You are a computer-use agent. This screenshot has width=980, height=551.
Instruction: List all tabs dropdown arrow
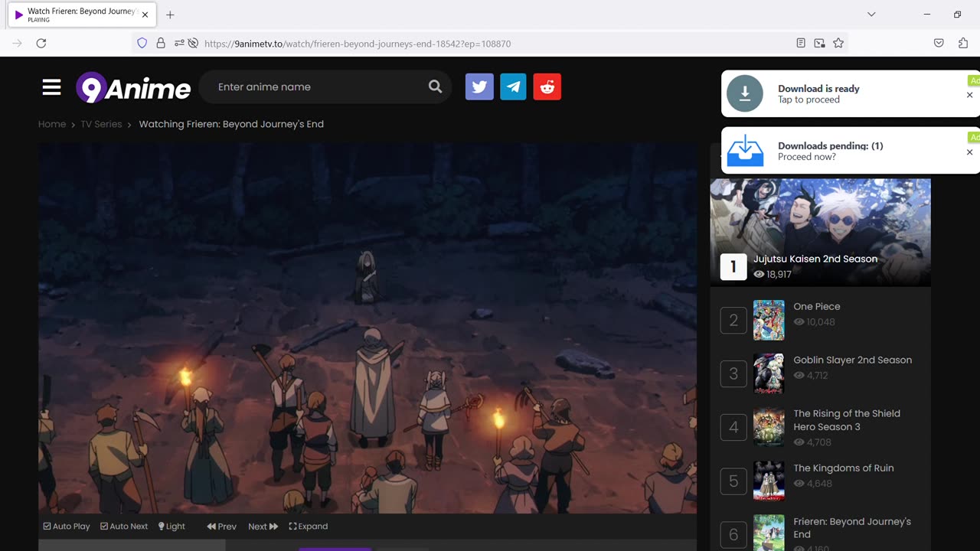tap(871, 15)
